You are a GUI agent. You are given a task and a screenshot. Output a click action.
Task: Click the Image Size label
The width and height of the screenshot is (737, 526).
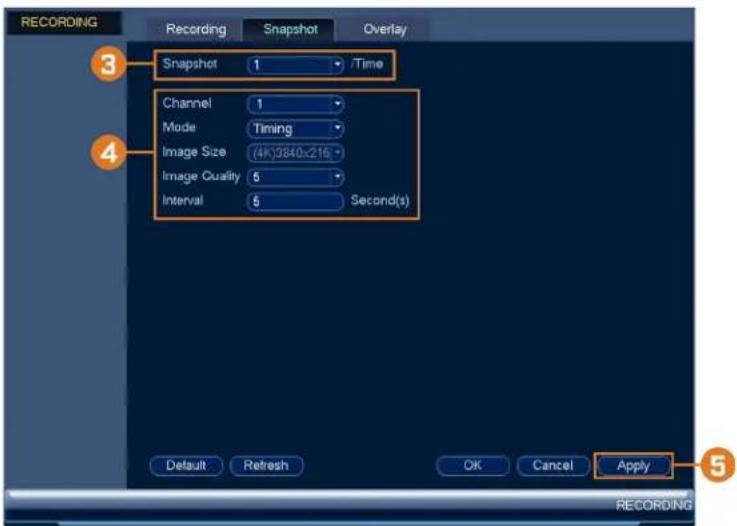tap(194, 152)
